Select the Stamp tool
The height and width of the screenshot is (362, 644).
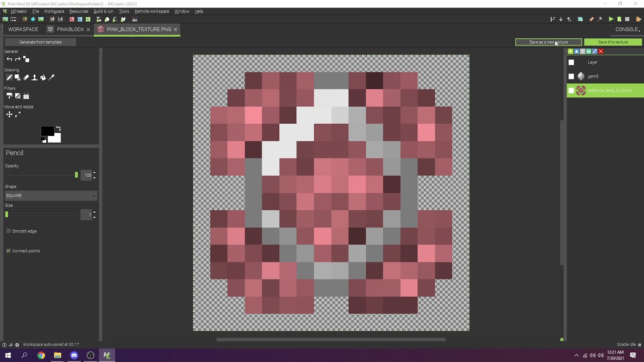tap(35, 77)
